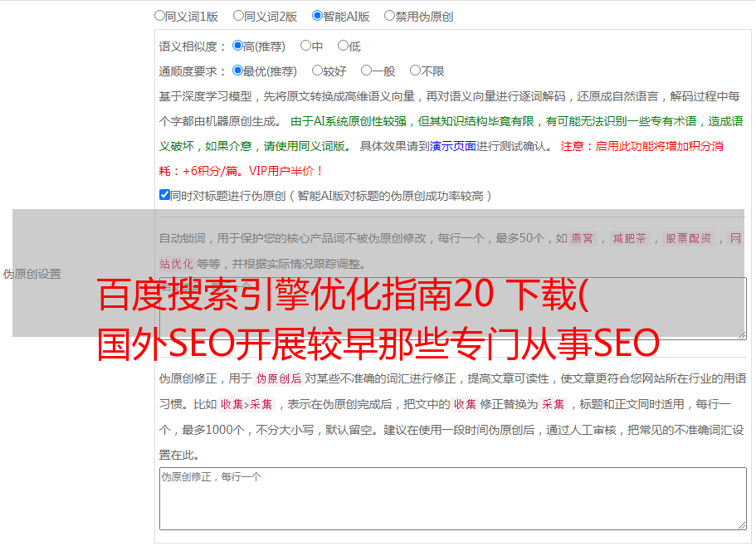The width and height of the screenshot is (756, 546).
Task: Set 通顺度要求 to 不限
Action: (415, 71)
